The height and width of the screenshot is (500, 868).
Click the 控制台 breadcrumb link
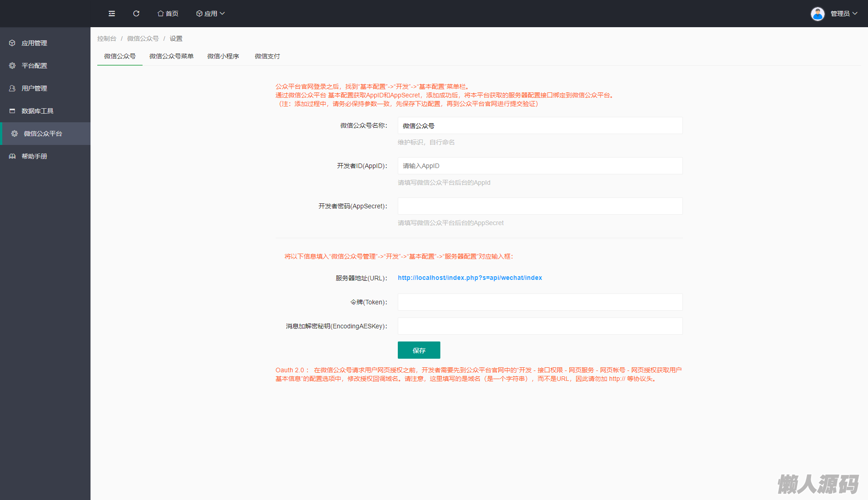tap(107, 38)
